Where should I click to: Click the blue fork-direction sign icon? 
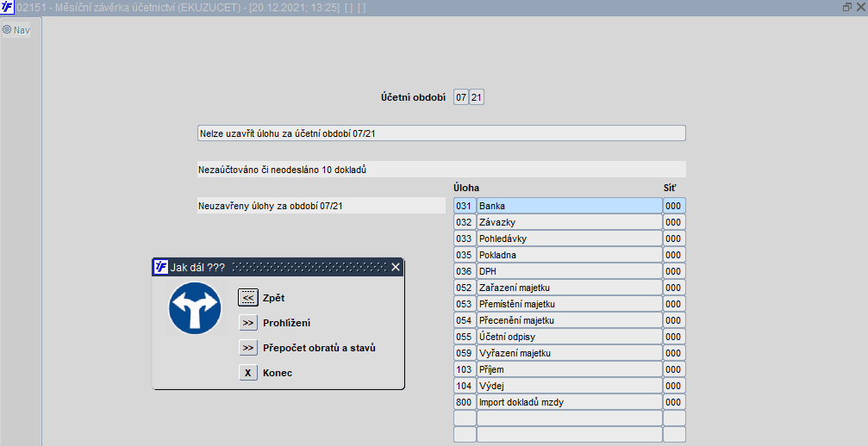coord(195,308)
